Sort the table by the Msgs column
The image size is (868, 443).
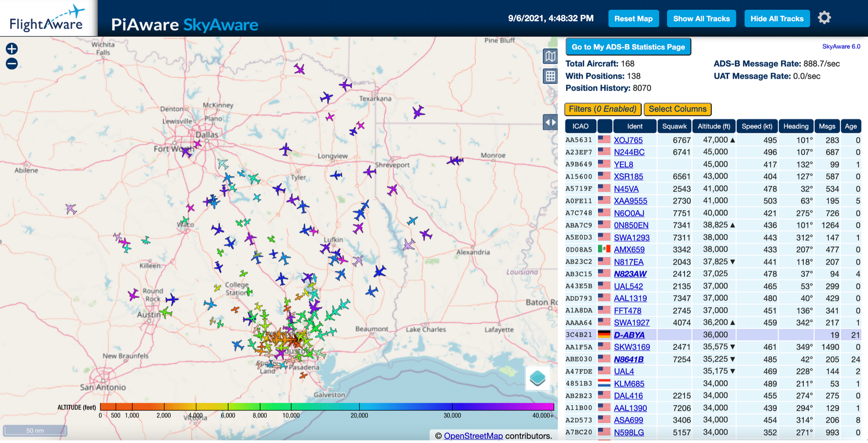827,126
